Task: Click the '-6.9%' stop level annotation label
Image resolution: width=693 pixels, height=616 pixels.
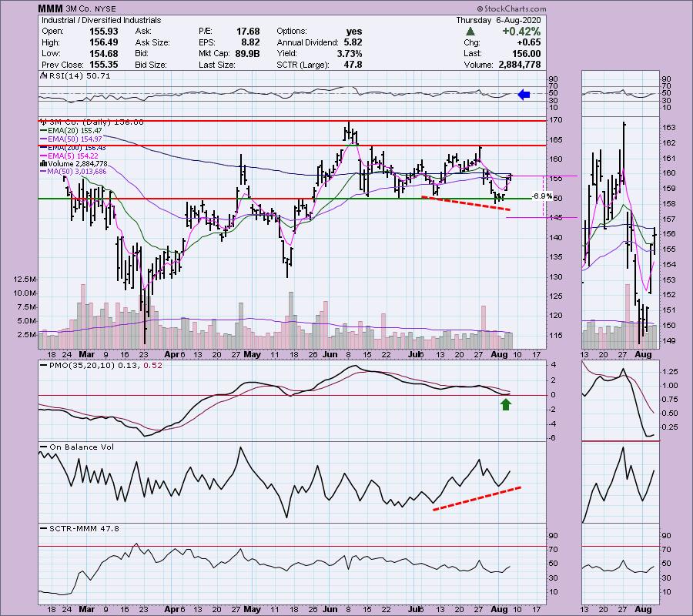Action: (x=542, y=196)
